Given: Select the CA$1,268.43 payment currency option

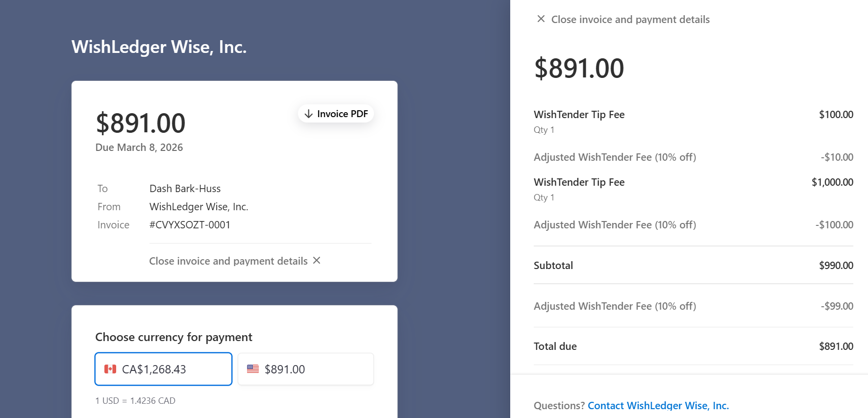Looking at the screenshot, I should coord(163,369).
